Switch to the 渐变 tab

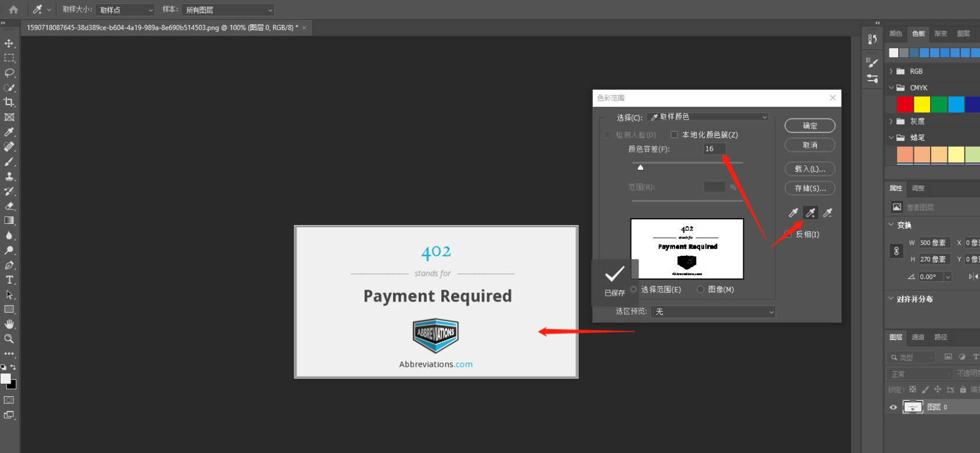click(941, 34)
